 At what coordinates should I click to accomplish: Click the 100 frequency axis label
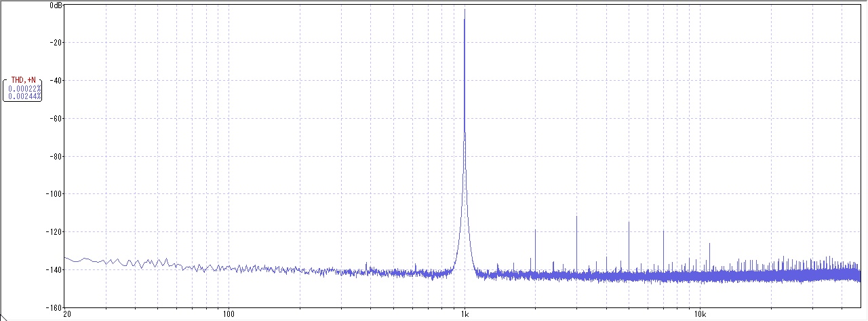click(229, 315)
